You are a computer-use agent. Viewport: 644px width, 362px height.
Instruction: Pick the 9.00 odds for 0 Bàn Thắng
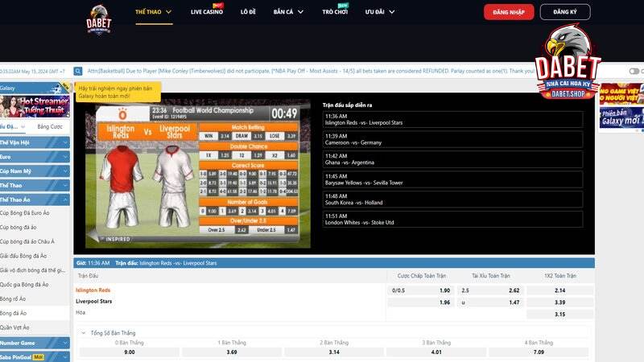[x=130, y=352]
